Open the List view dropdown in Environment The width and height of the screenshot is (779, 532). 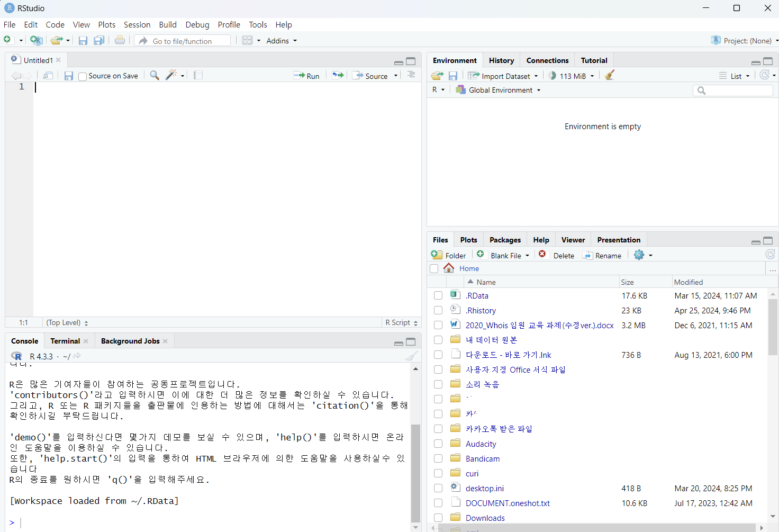(x=734, y=76)
